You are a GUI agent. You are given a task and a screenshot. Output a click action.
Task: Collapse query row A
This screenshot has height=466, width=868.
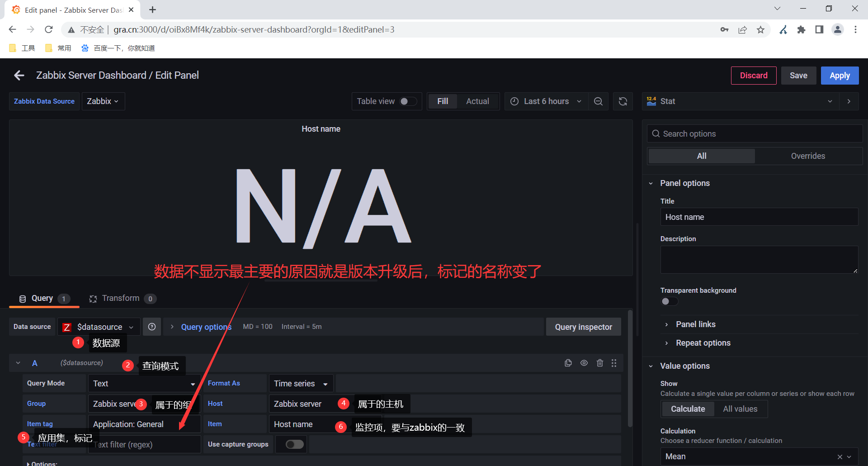point(18,363)
